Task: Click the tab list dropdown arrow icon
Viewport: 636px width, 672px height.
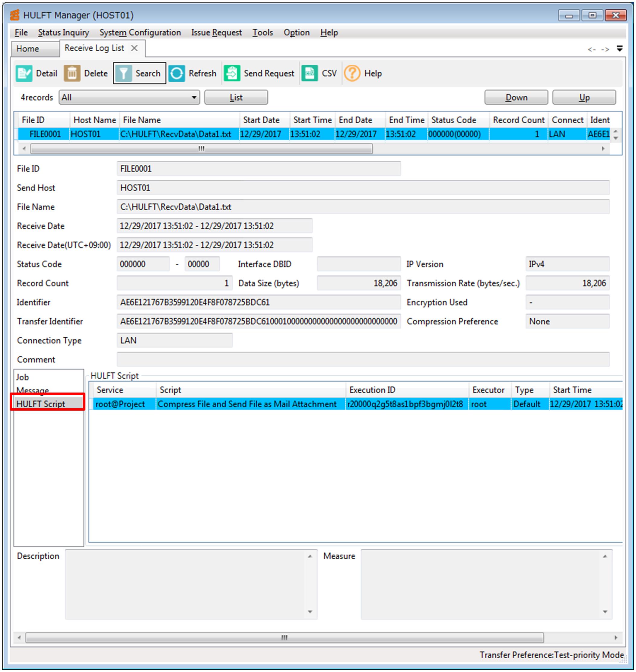Action: [x=619, y=49]
